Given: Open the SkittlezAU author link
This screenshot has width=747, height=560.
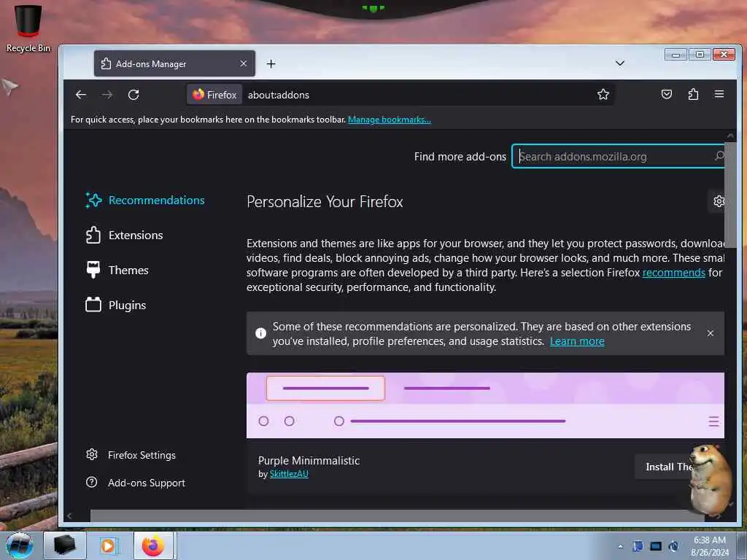Looking at the screenshot, I should coord(289,474).
